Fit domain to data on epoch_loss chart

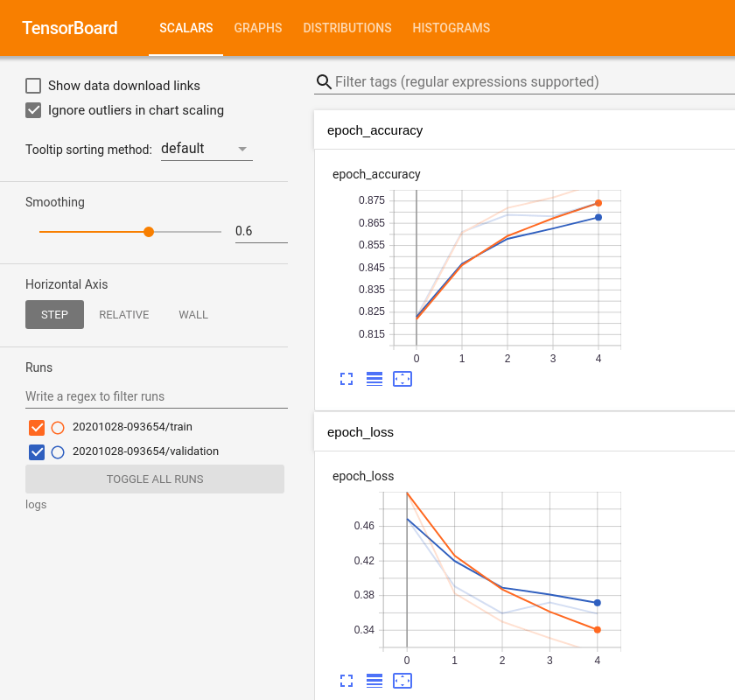(x=402, y=681)
